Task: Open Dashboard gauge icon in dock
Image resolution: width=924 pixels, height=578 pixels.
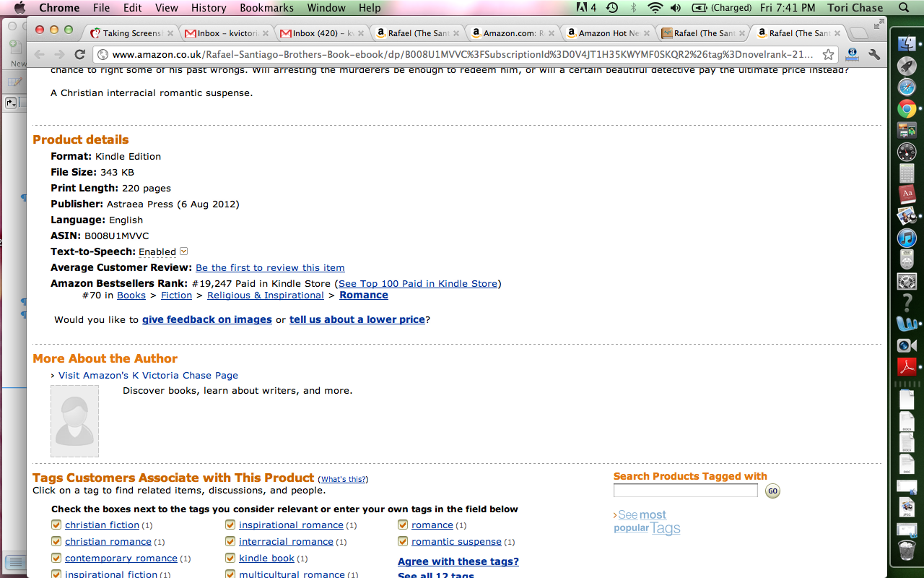Action: click(907, 152)
